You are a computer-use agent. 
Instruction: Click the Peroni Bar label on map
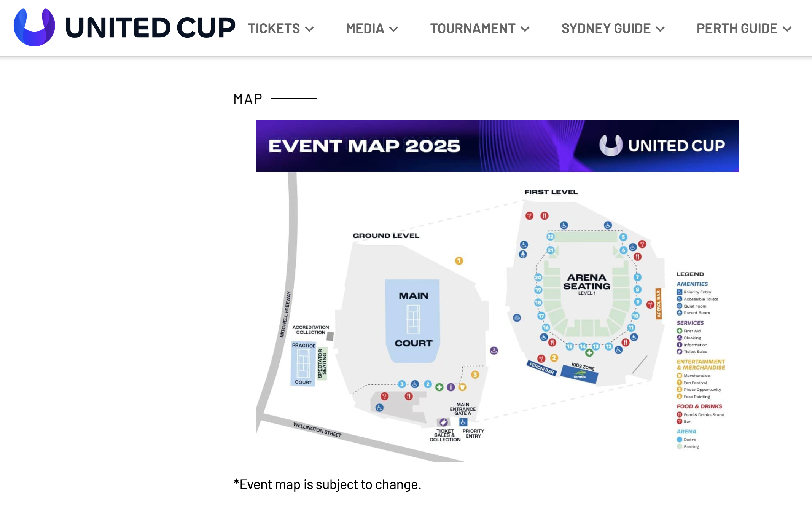542,368
